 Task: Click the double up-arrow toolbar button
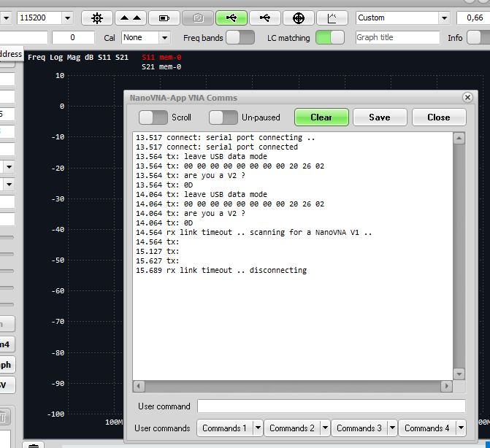(x=131, y=18)
